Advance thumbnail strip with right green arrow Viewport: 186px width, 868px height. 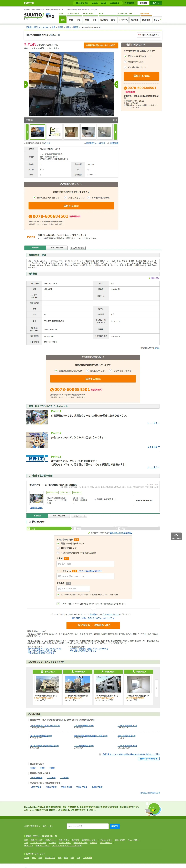[115, 132]
